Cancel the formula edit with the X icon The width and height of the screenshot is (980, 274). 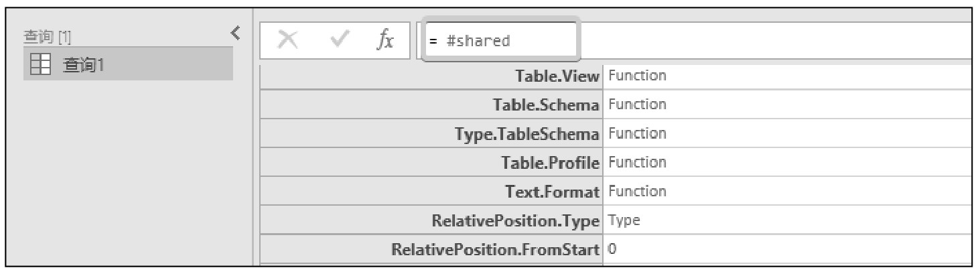[x=288, y=42]
